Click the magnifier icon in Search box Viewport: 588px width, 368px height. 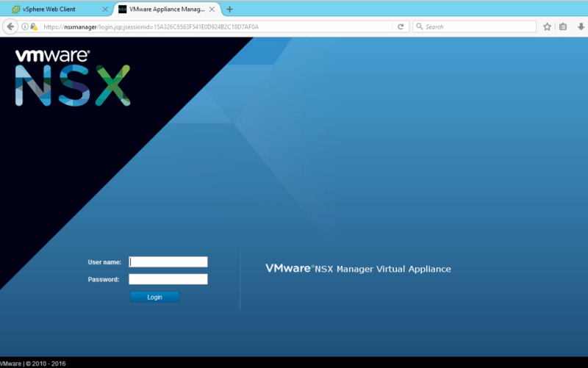(419, 26)
